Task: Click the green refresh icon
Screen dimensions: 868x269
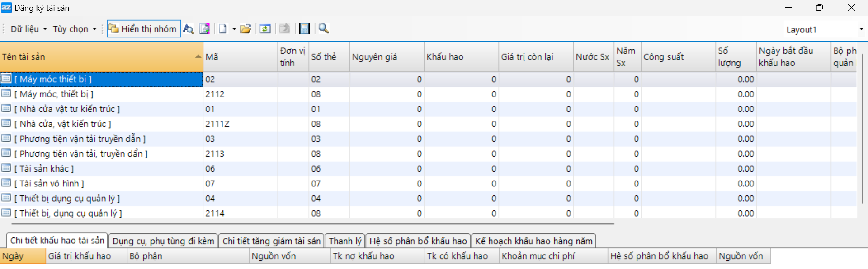Action: coord(265,29)
